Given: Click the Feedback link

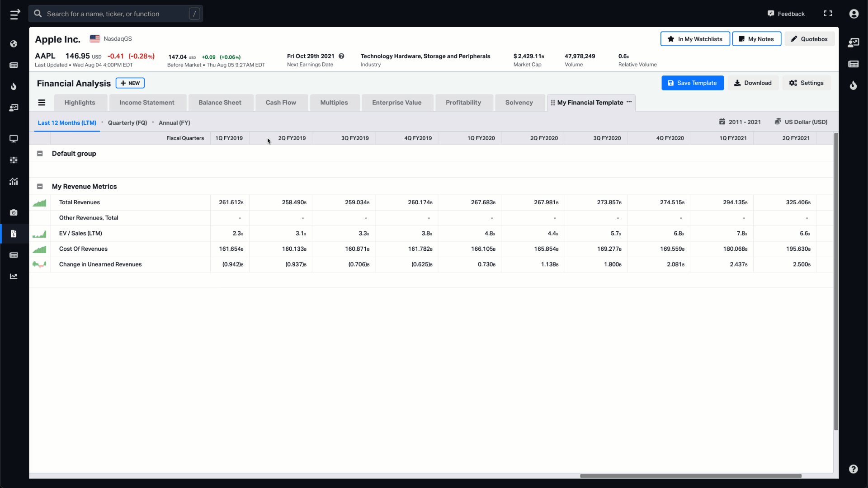Looking at the screenshot, I should (786, 14).
